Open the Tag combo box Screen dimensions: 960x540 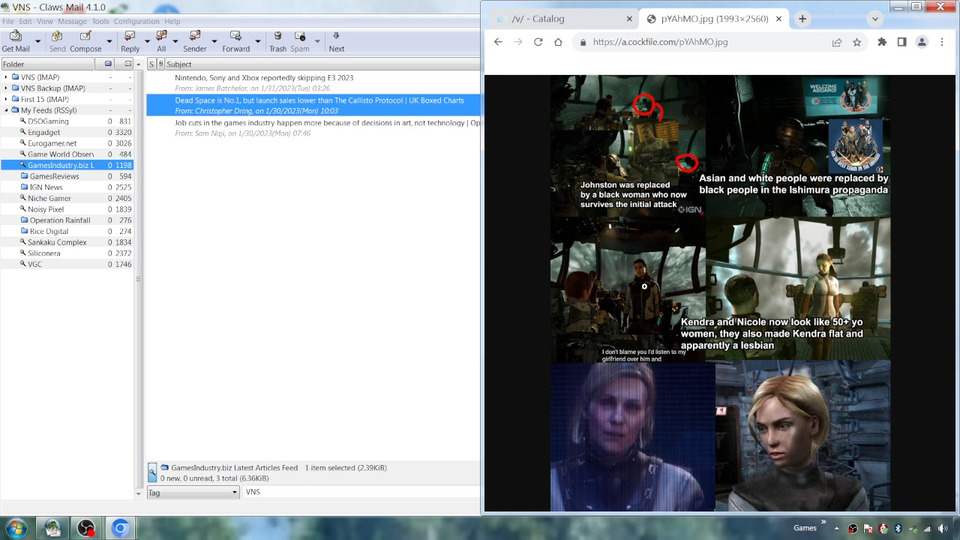192,492
